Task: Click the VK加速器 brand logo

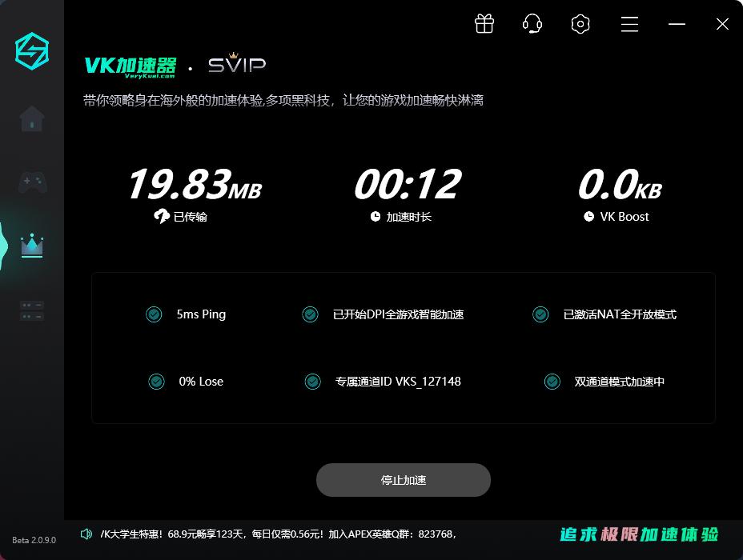Action: click(x=131, y=67)
